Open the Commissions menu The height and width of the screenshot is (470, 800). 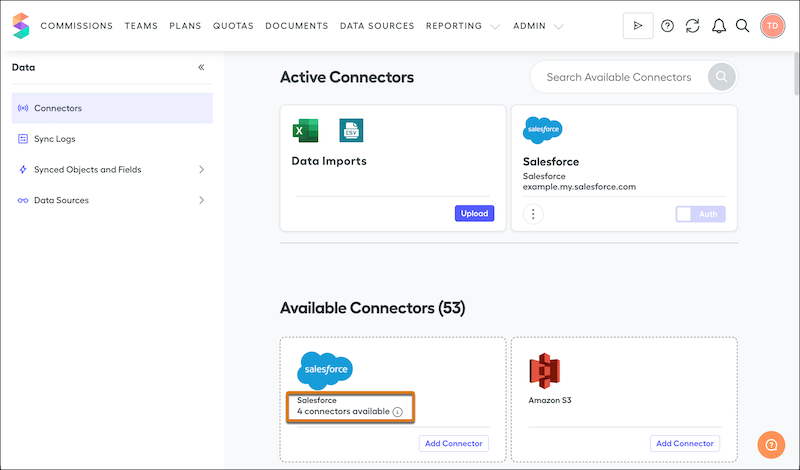tap(77, 26)
